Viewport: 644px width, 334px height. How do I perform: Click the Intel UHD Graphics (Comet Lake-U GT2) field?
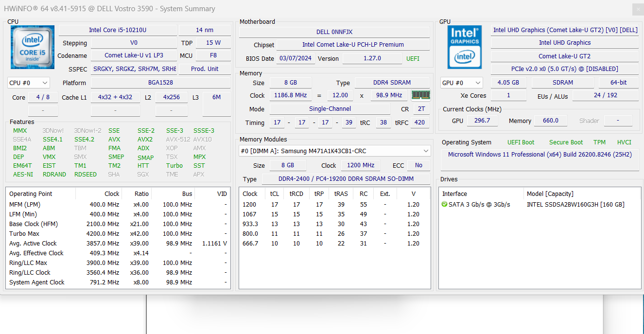[565, 30]
